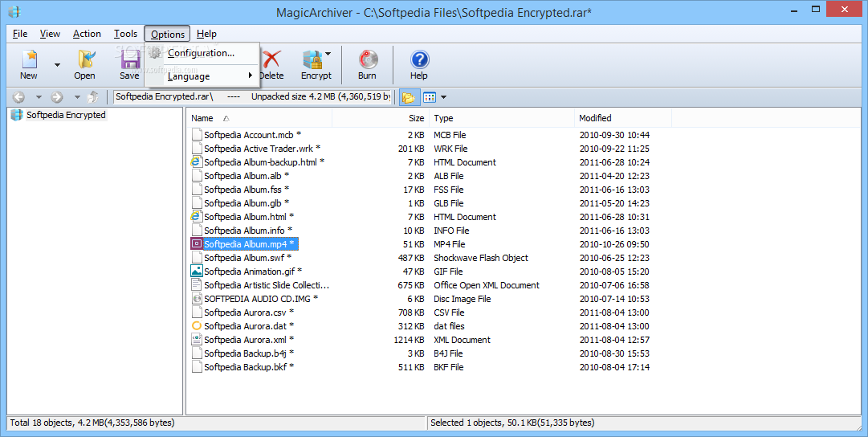
Task: Select Softpedia Encrypted in the tree
Action: [66, 115]
